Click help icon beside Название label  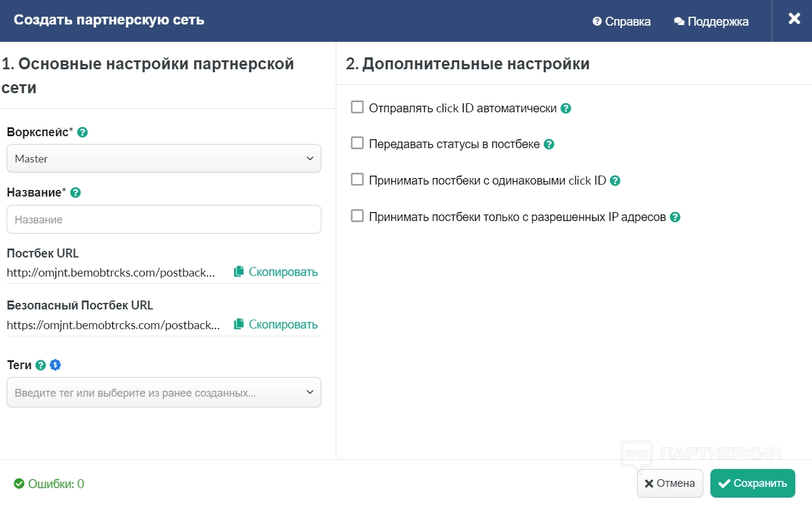pos(76,192)
